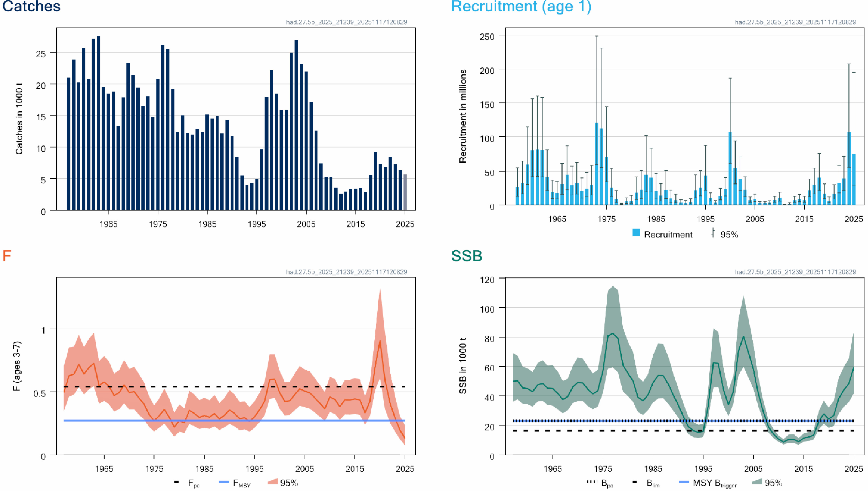Click the Catches chart title

coord(31,6)
